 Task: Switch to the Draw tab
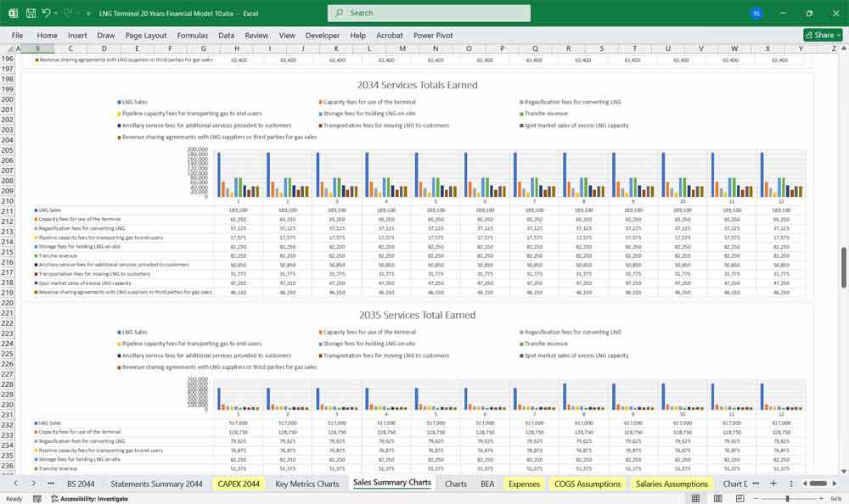pyautogui.click(x=105, y=35)
